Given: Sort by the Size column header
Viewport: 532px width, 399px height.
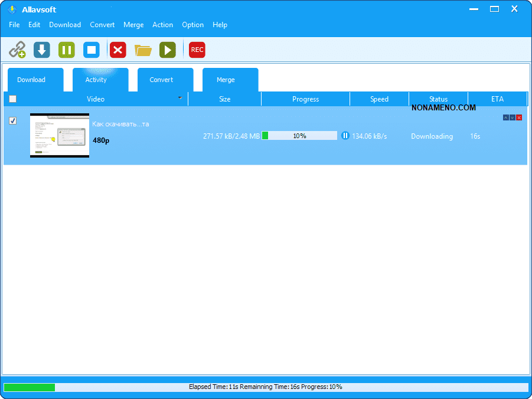Looking at the screenshot, I should (x=224, y=99).
